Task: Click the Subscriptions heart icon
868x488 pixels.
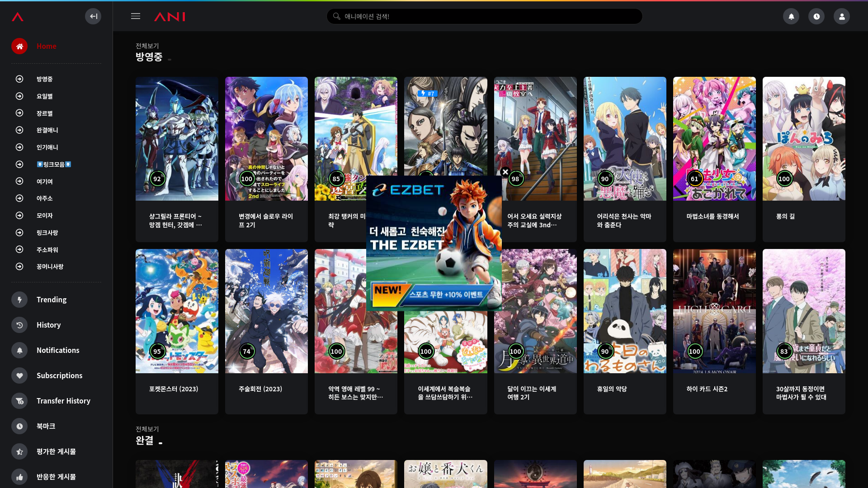Action: [x=19, y=375]
